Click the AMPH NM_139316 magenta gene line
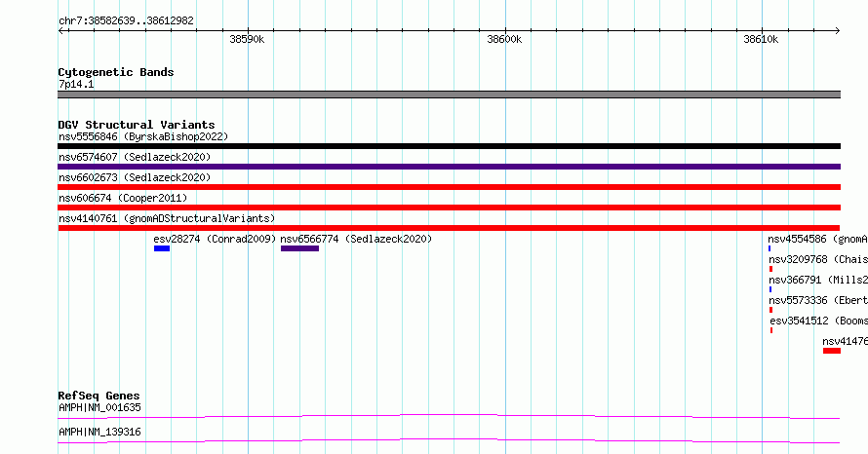 tap(449, 440)
